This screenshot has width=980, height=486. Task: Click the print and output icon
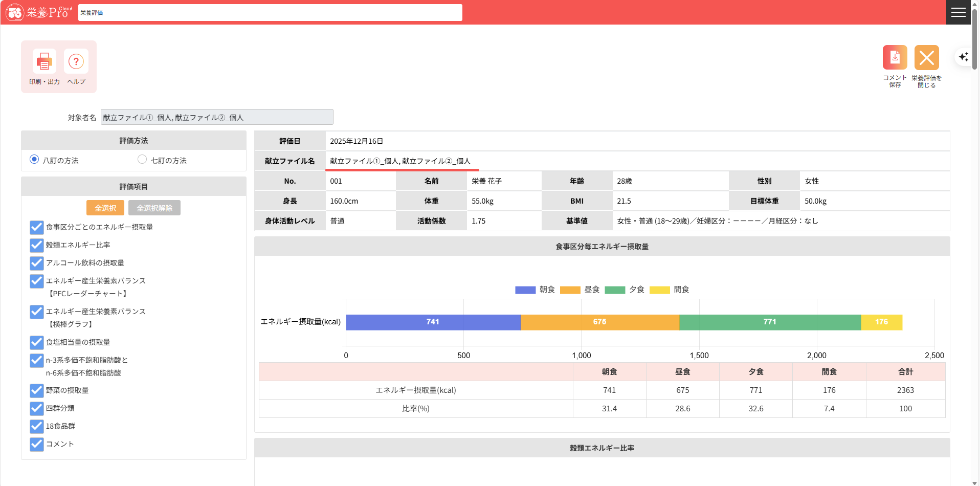point(44,62)
